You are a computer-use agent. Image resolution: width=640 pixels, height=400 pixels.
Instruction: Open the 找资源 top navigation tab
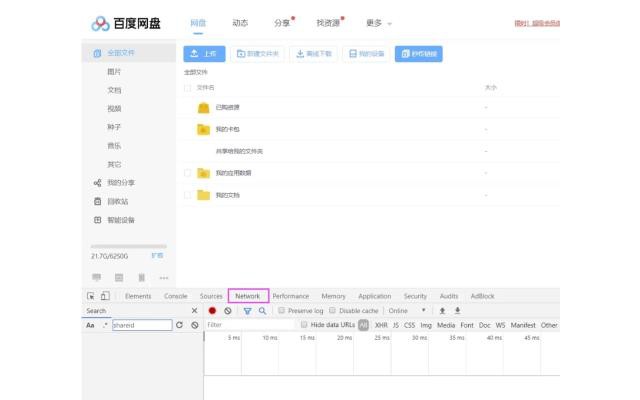tap(328, 23)
